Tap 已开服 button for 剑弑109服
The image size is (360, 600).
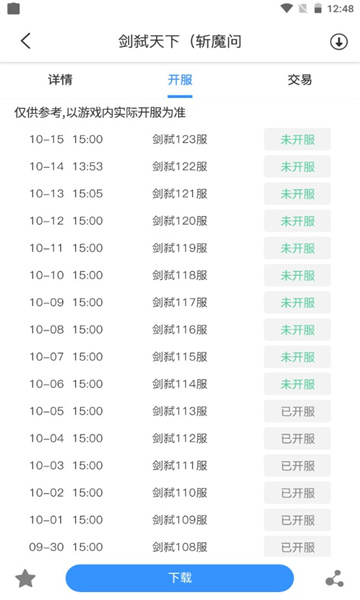297,520
